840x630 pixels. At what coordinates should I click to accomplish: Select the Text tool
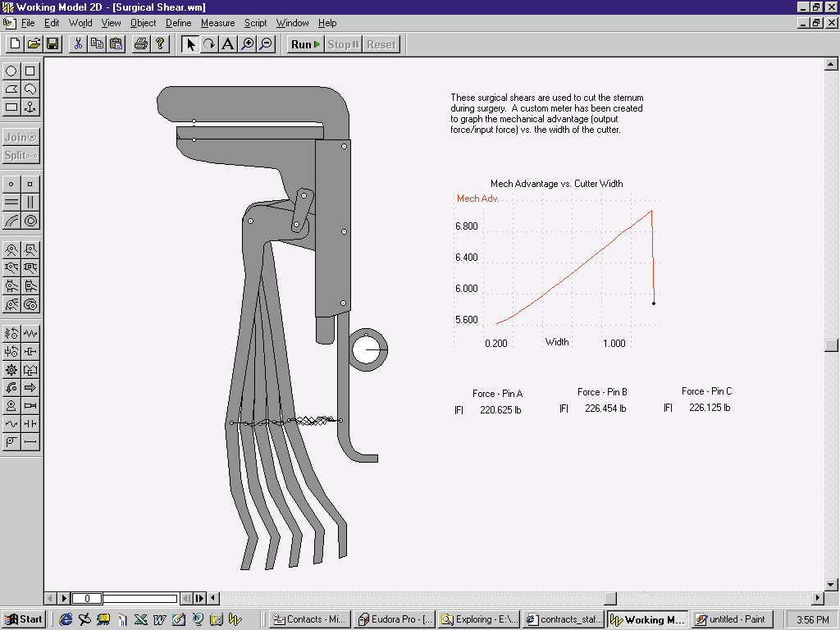228,44
